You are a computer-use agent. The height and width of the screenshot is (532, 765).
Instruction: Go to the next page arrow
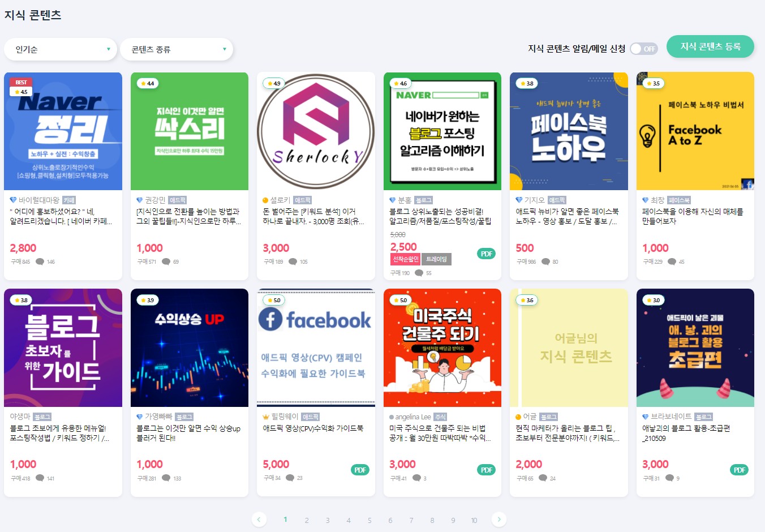(x=498, y=519)
